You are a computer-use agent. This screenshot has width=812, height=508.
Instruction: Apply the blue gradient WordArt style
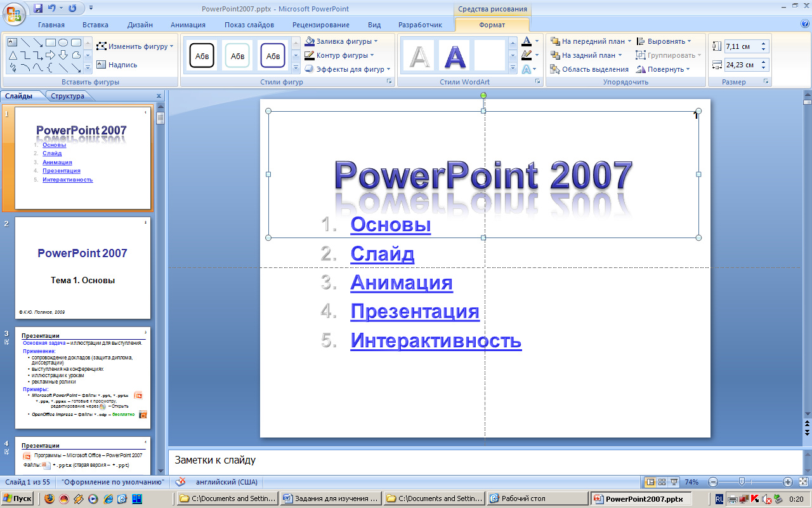point(455,56)
